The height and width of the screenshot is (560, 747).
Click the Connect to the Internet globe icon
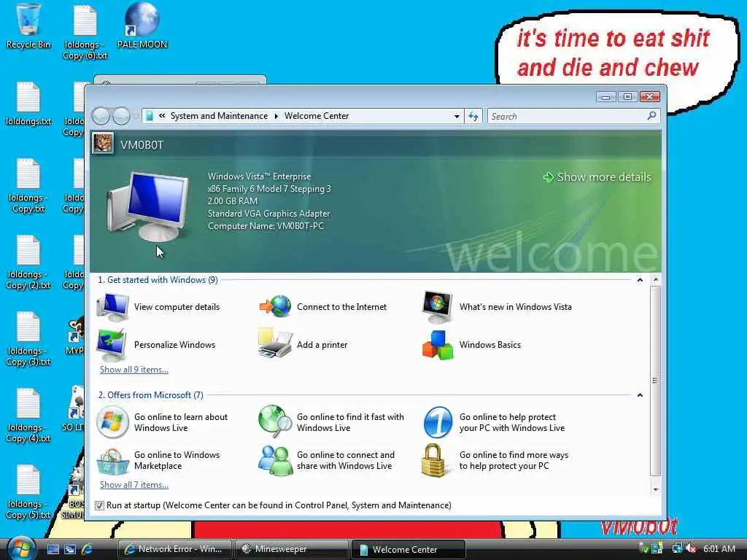275,306
